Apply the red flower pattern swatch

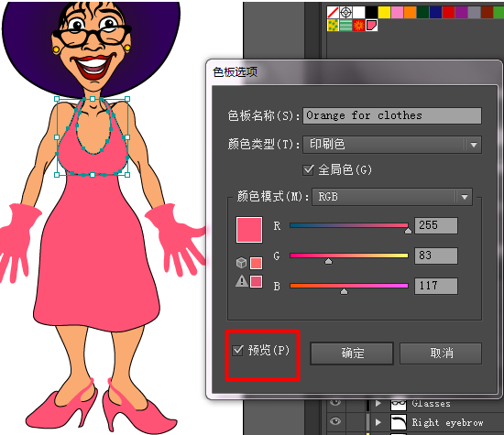(x=358, y=26)
